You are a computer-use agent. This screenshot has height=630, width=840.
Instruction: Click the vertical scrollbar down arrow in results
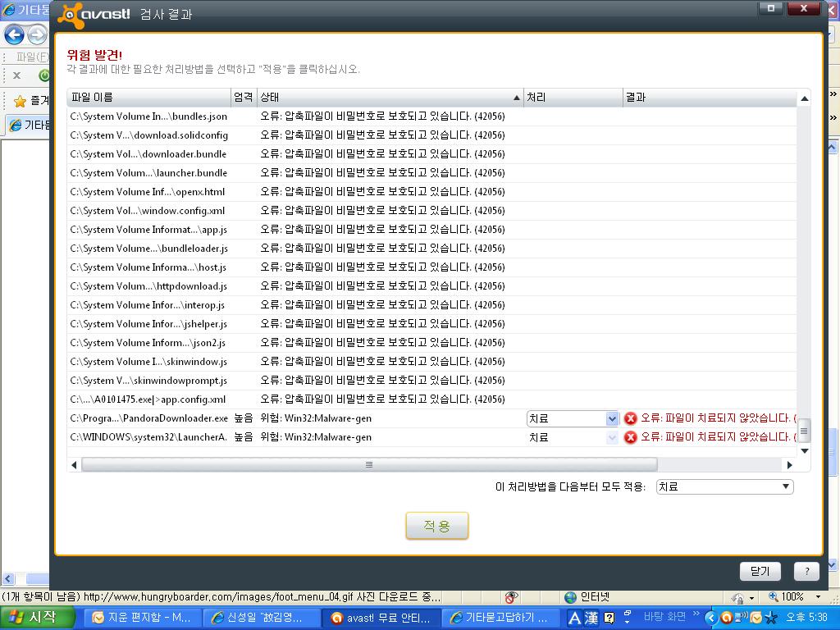click(x=804, y=450)
